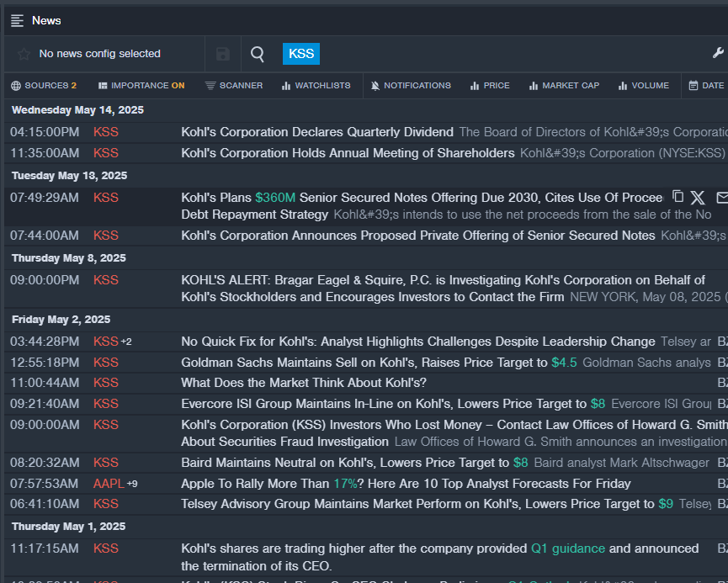This screenshot has width=728, height=583.
Task: Click the AAPL ticker symbol
Action: tap(109, 483)
